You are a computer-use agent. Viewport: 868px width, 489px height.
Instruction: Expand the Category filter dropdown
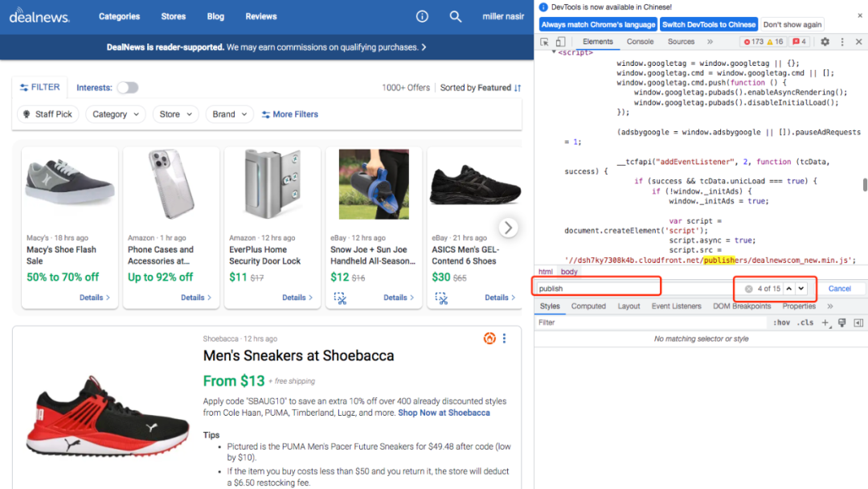pyautogui.click(x=116, y=114)
